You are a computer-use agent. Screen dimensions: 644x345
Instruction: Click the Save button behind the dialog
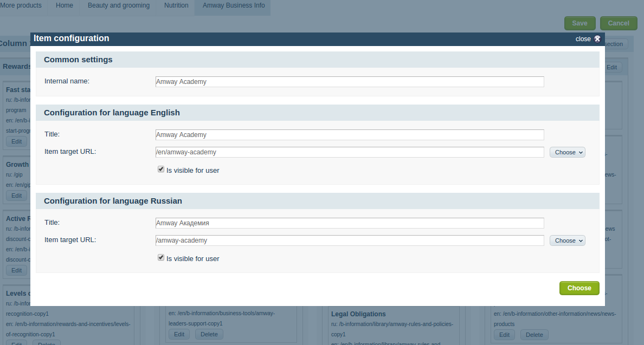tap(579, 23)
